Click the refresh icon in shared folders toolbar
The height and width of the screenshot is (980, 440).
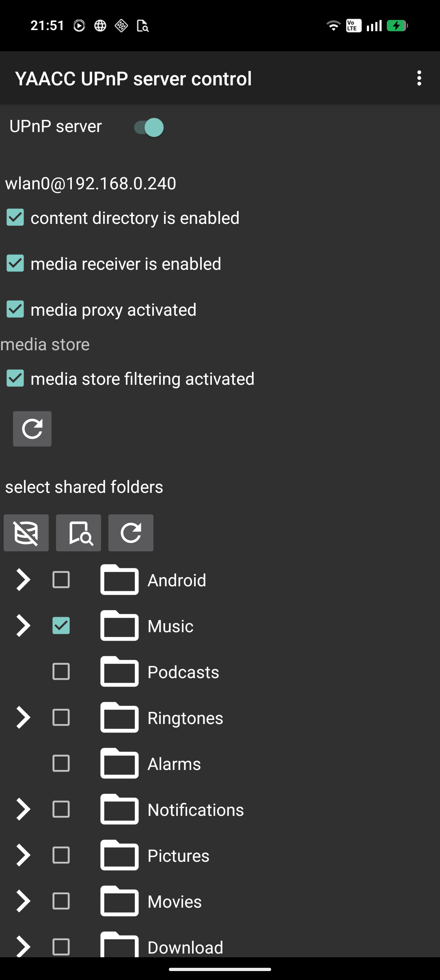(131, 533)
